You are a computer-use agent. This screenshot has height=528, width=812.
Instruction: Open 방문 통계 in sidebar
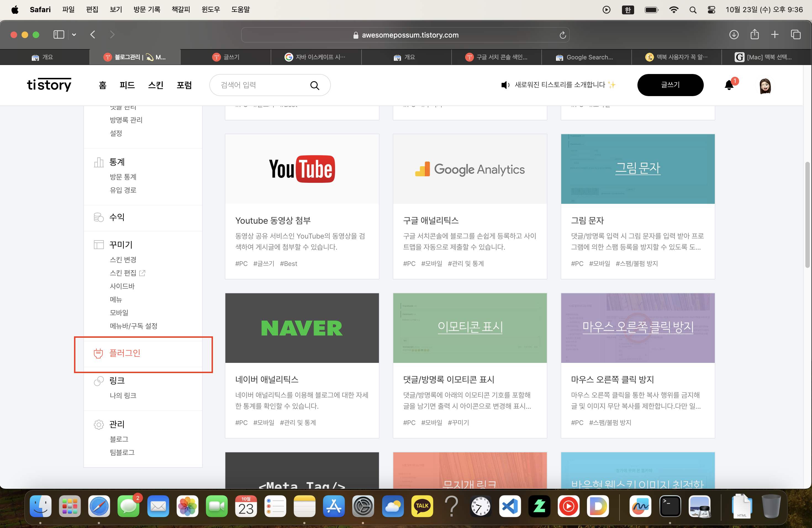[123, 177]
